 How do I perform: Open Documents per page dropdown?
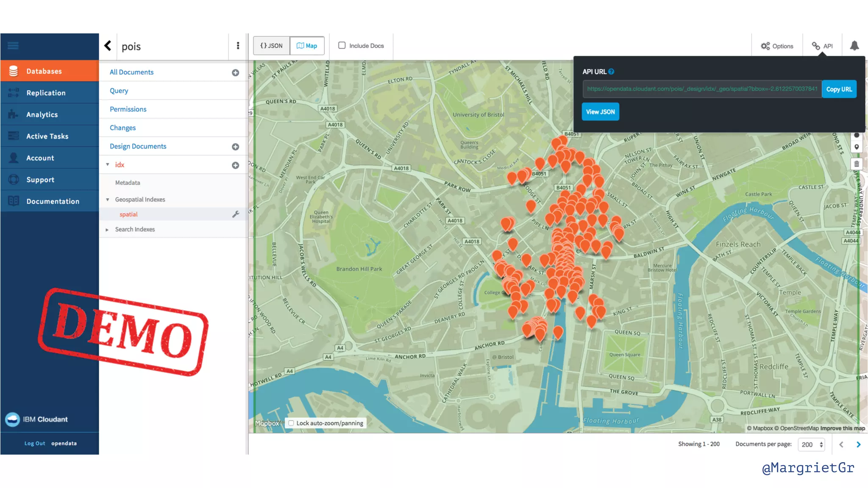812,444
